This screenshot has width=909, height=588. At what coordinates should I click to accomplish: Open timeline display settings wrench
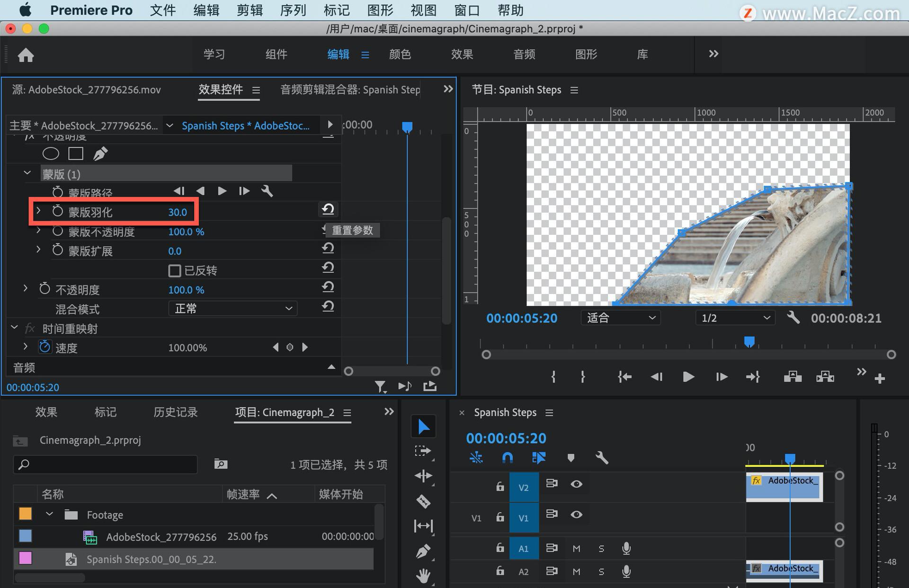(x=601, y=458)
